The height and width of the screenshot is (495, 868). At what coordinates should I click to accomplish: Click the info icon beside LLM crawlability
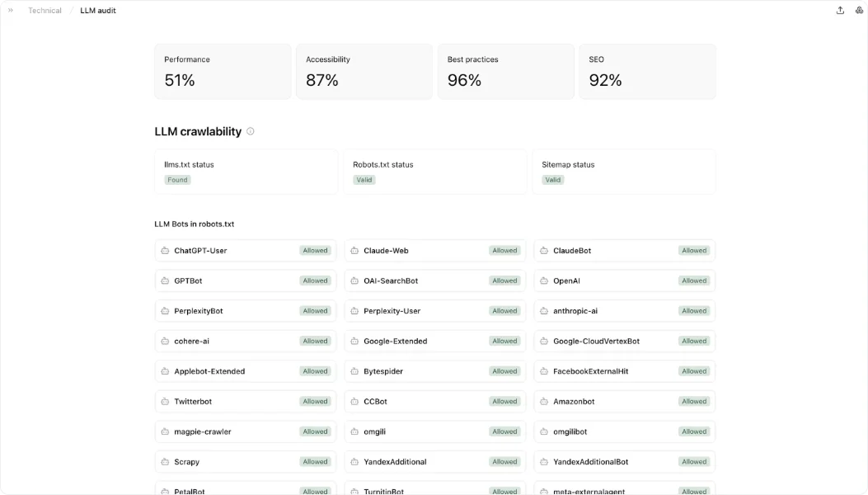coord(251,131)
